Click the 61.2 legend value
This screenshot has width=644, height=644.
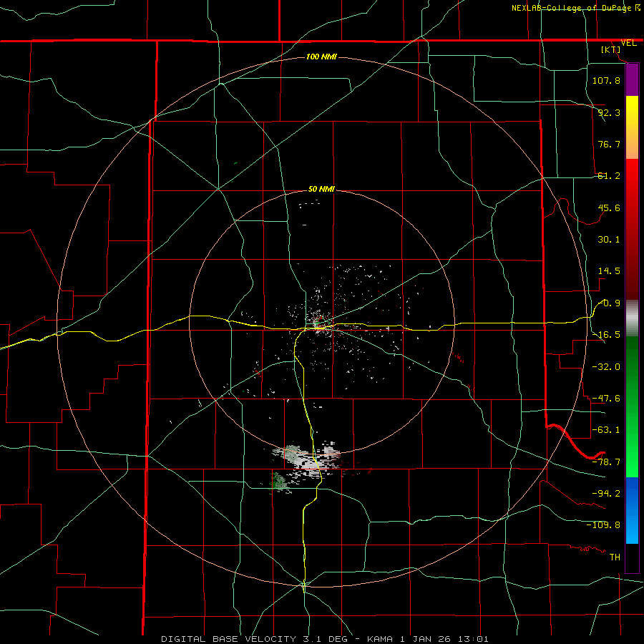point(609,176)
